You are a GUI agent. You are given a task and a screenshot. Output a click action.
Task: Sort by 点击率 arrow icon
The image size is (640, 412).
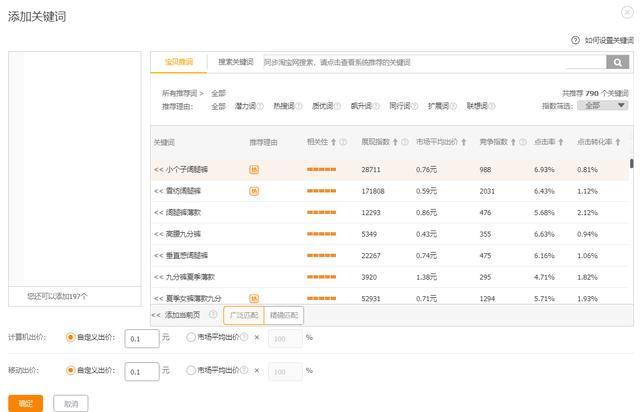click(561, 142)
